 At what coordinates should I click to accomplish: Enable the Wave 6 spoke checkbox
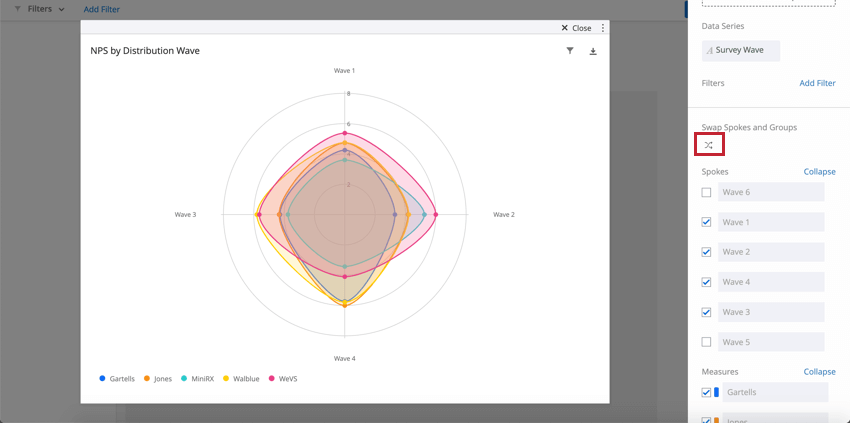point(707,192)
